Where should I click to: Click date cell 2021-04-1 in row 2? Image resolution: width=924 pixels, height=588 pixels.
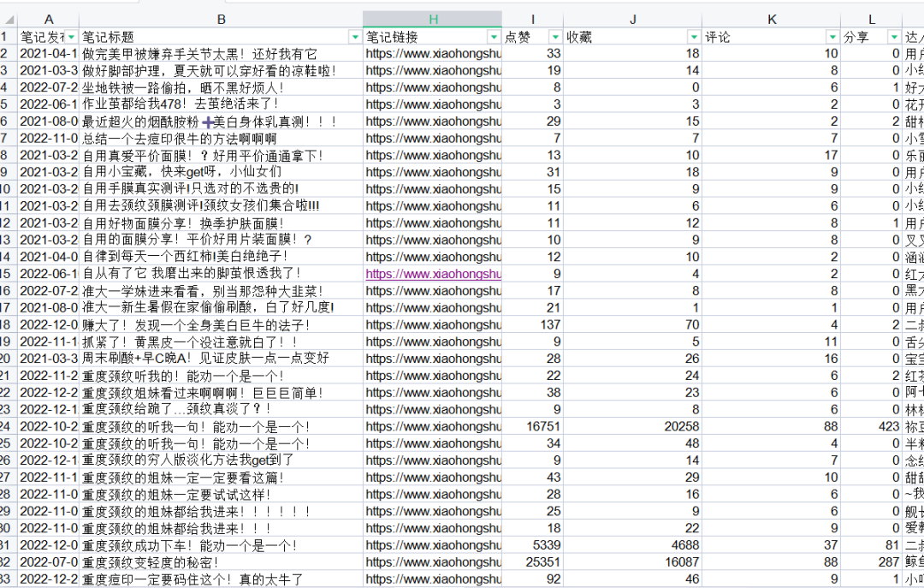(x=48, y=54)
